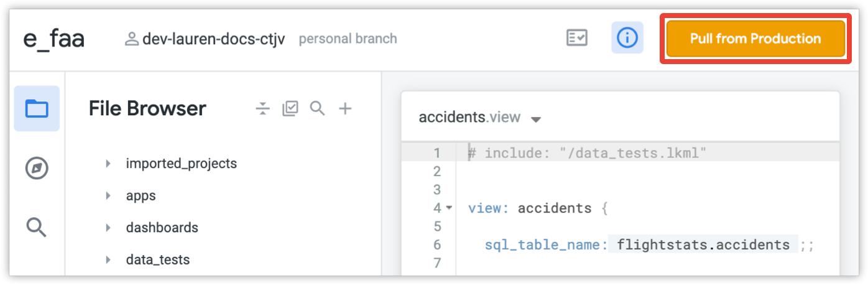This screenshot has width=868, height=285.
Task: Open the Object Browser compass icon
Action: pyautogui.click(x=37, y=168)
